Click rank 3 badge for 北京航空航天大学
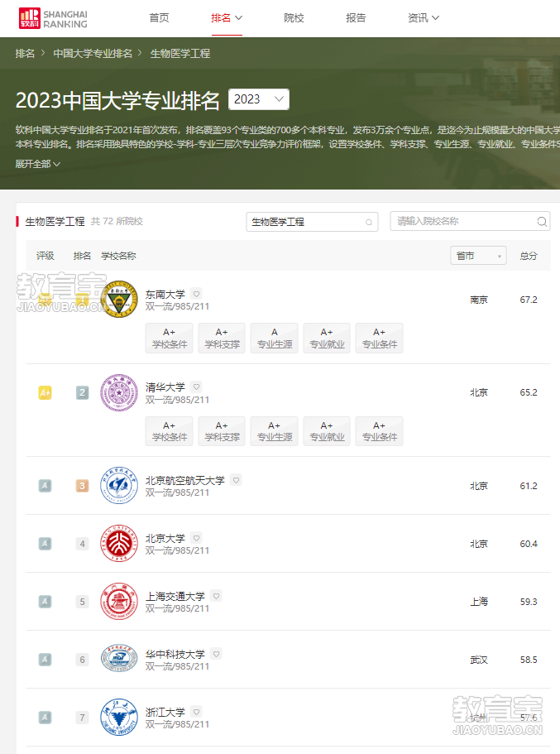This screenshot has height=754, width=560. point(82,486)
